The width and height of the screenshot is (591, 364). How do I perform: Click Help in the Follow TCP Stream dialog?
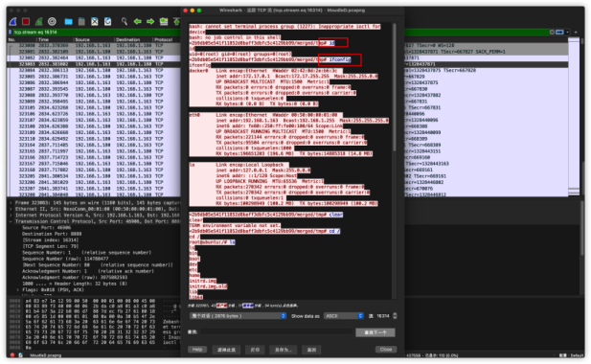point(197,350)
